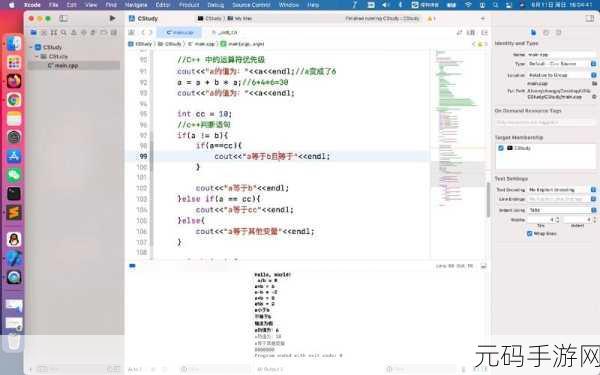The height and width of the screenshot is (375, 600).
Task: Toggle the debug area console indicator icon
Action: click(132, 266)
